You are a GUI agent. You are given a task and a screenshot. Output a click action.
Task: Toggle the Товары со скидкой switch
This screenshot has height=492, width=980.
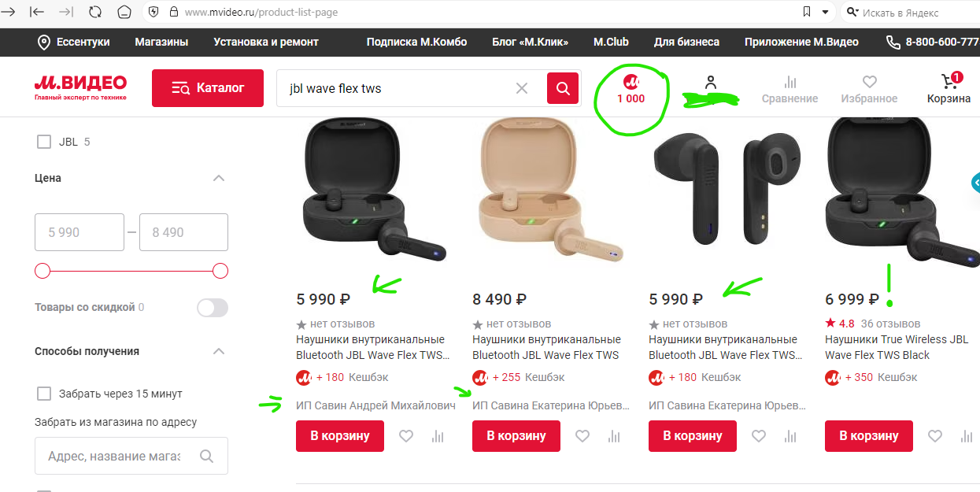pyautogui.click(x=213, y=308)
